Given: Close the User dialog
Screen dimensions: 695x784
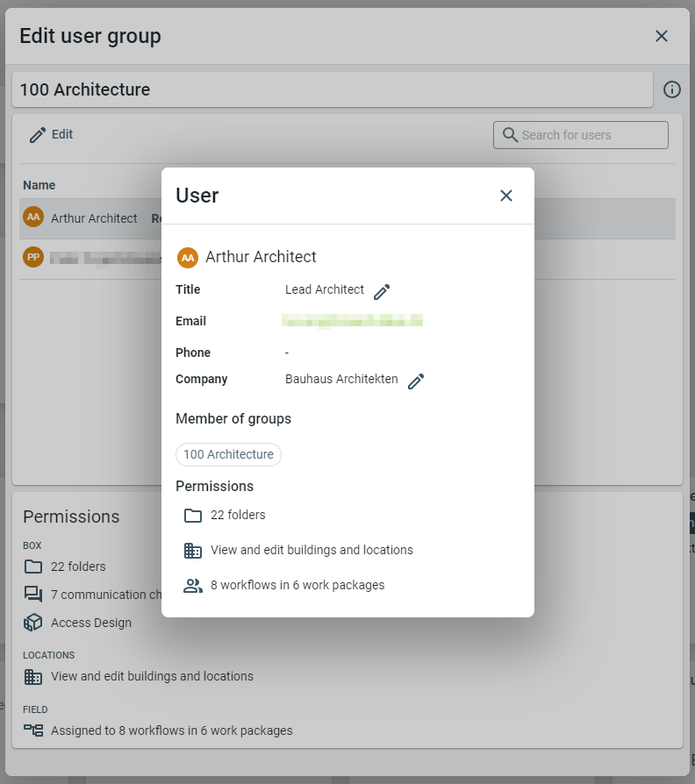Looking at the screenshot, I should click(x=506, y=196).
